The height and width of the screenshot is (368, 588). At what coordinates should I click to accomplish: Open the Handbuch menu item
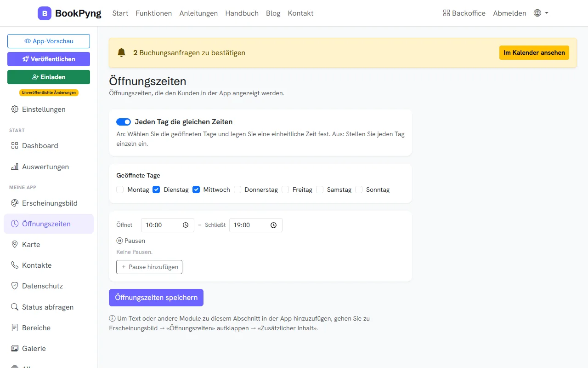(x=242, y=13)
